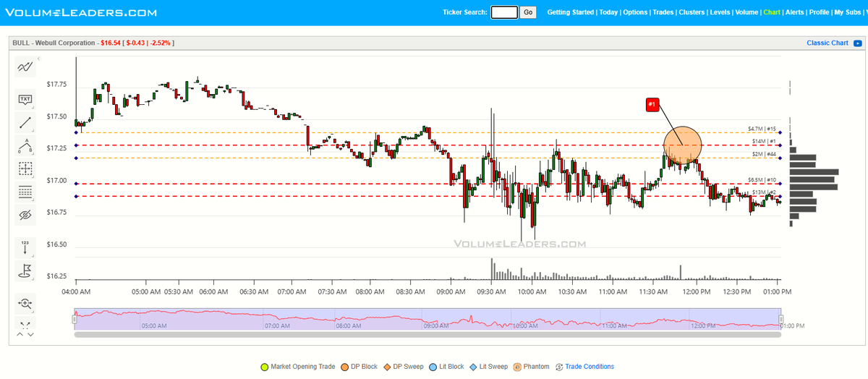Open the Volume page

(x=746, y=12)
